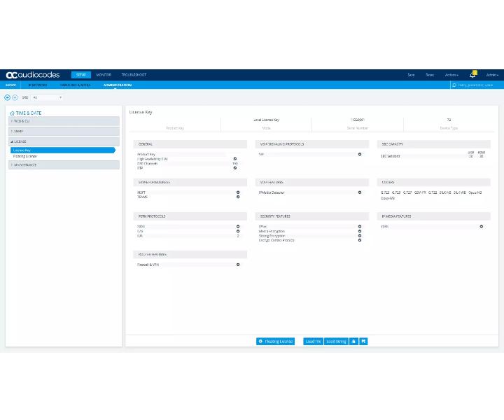Open Floating License in the sidebar
Image resolution: width=504 pixels, height=420 pixels.
pyautogui.click(x=25, y=156)
